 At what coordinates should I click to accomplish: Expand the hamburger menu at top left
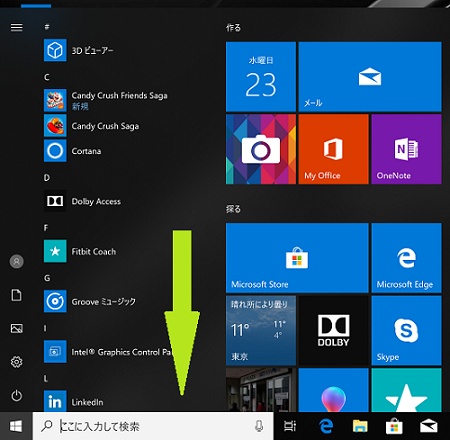(x=17, y=27)
